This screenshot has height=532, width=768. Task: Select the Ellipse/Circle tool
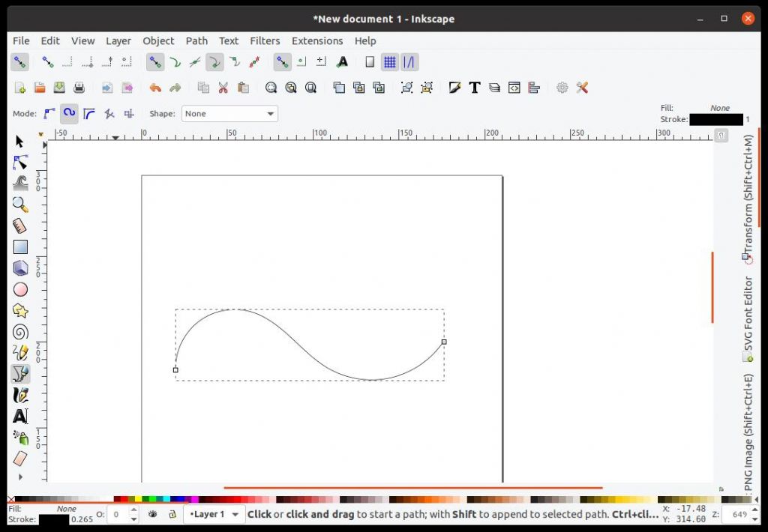click(x=20, y=290)
